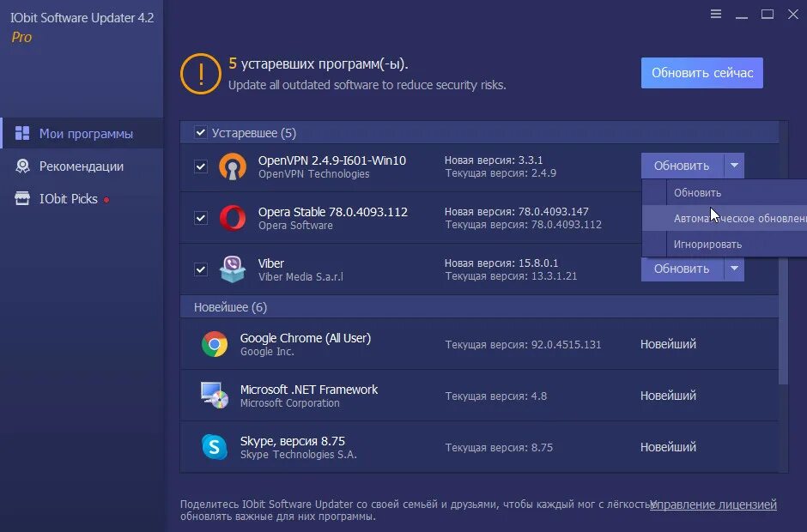Click the Skype application icon
Image resolution: width=807 pixels, height=532 pixels.
coord(215,446)
